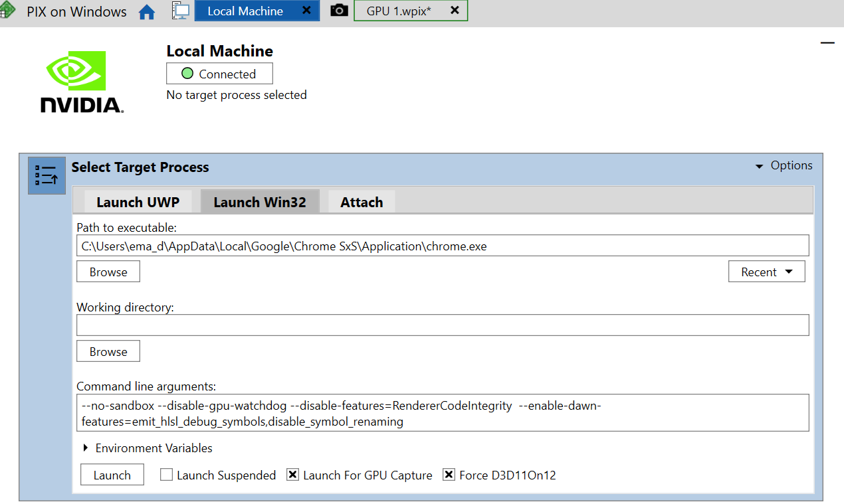Screen dimensions: 844x504
Task: Close the GPU 1.wpix tab
Action: coord(455,11)
